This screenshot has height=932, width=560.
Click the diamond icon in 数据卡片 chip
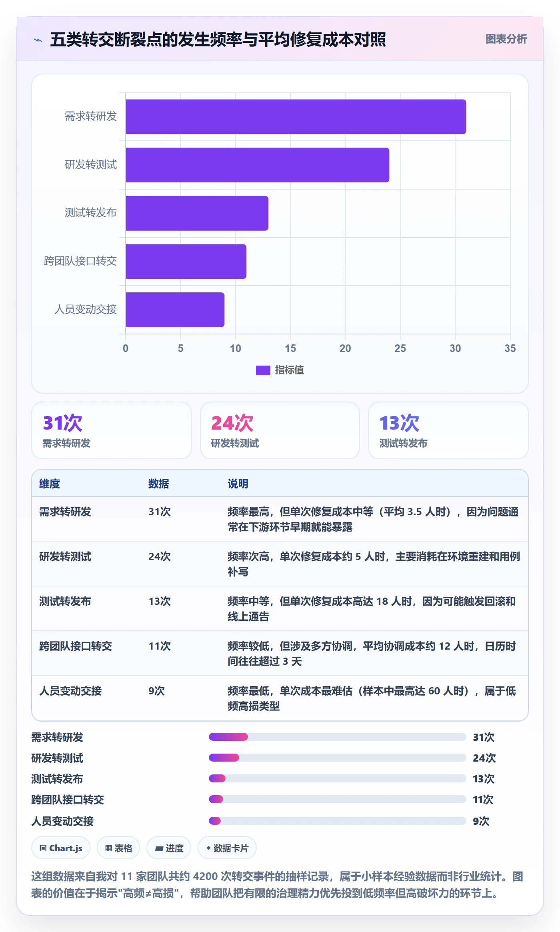click(208, 848)
